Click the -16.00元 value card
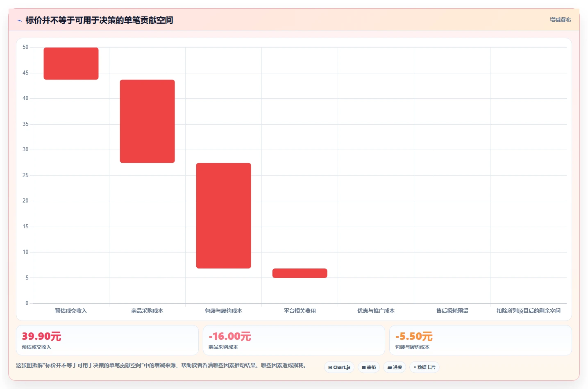This screenshot has height=389, width=588. pos(294,340)
